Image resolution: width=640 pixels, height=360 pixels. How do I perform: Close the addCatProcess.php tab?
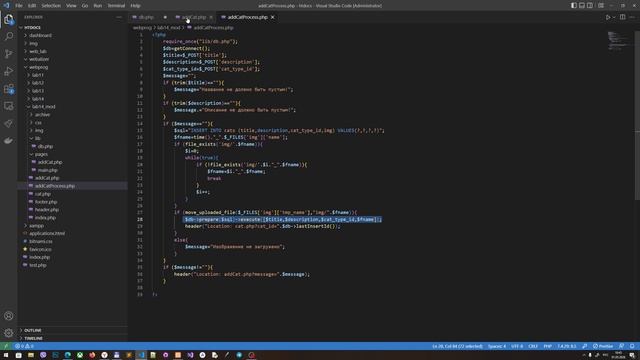(x=273, y=17)
